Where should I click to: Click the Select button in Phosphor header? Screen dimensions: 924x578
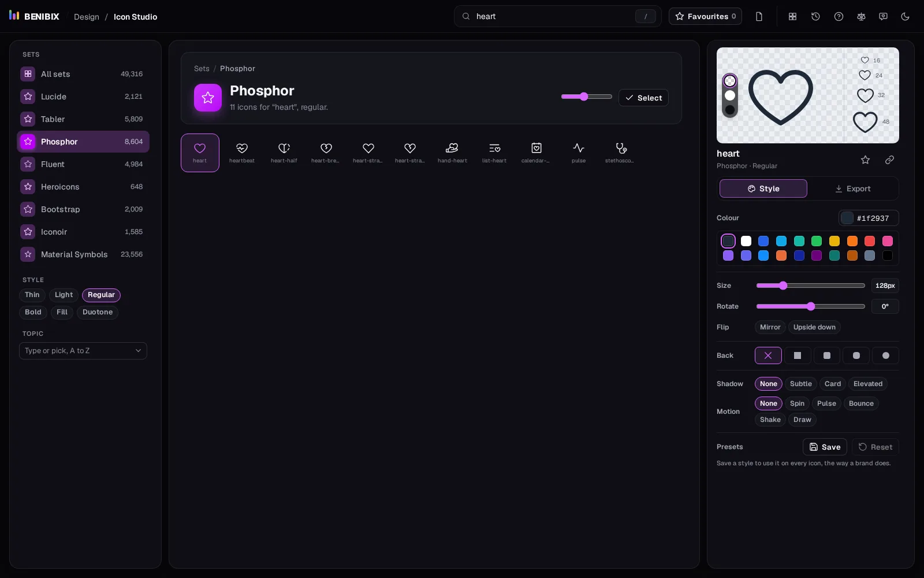pyautogui.click(x=643, y=98)
